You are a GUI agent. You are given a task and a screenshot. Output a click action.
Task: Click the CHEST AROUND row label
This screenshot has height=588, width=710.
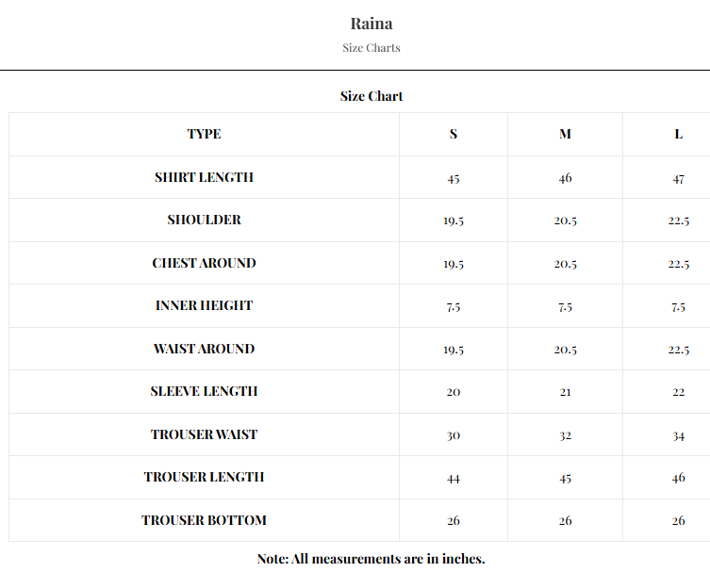coord(204,263)
